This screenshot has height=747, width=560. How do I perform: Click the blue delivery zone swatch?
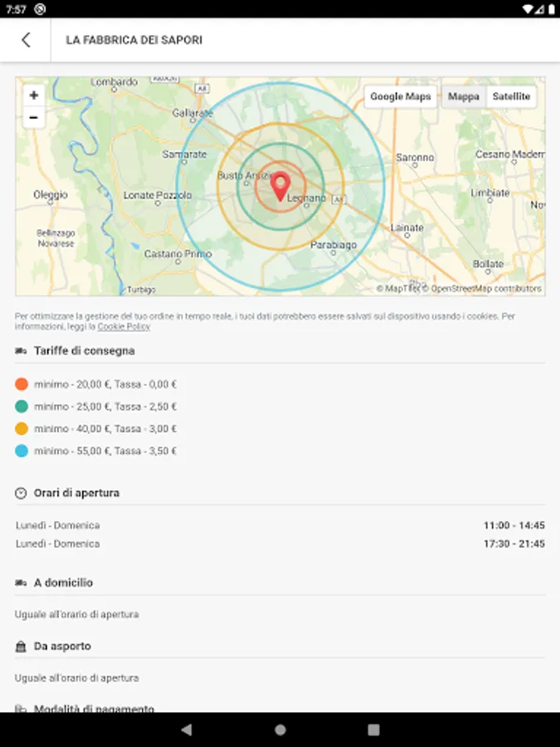coord(22,451)
